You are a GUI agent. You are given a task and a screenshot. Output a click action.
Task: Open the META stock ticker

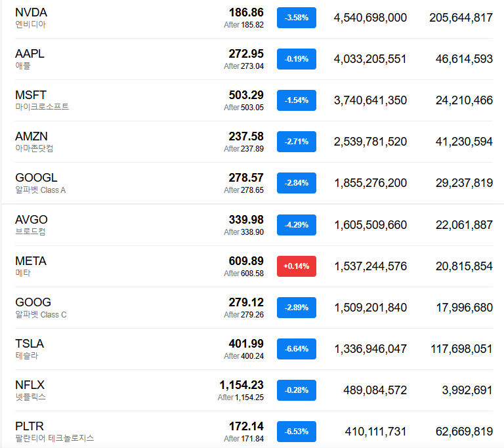[31, 261]
